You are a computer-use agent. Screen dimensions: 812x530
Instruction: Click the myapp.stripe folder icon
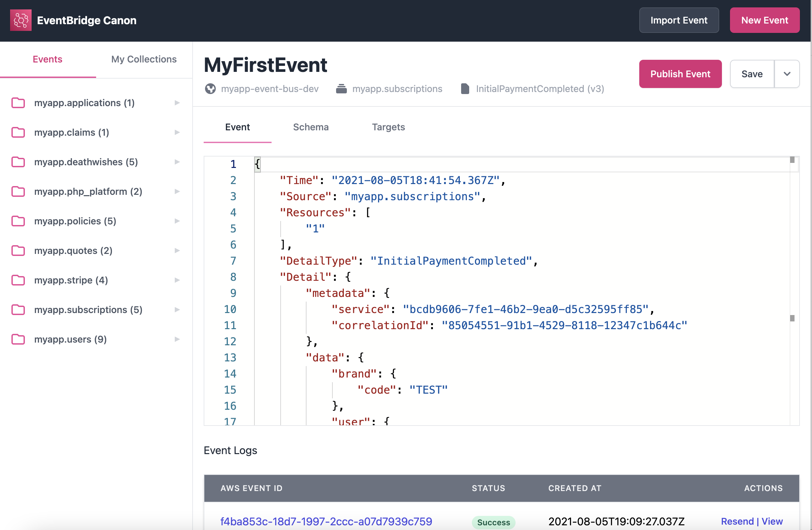coord(18,280)
